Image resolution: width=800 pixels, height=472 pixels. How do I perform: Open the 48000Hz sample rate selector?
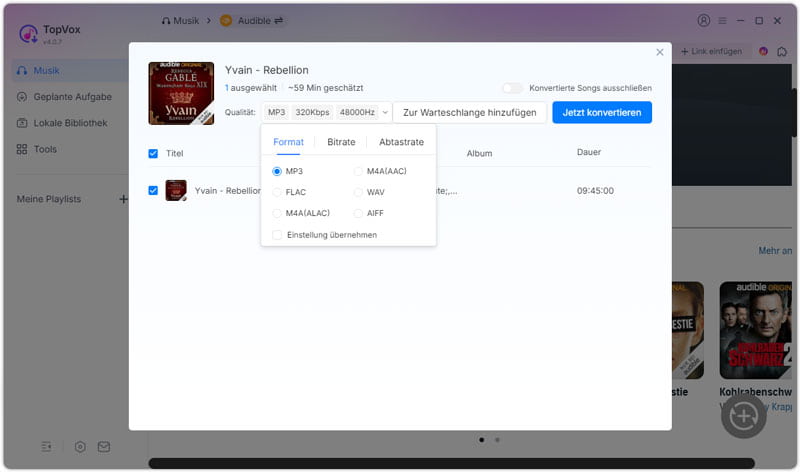[357, 112]
